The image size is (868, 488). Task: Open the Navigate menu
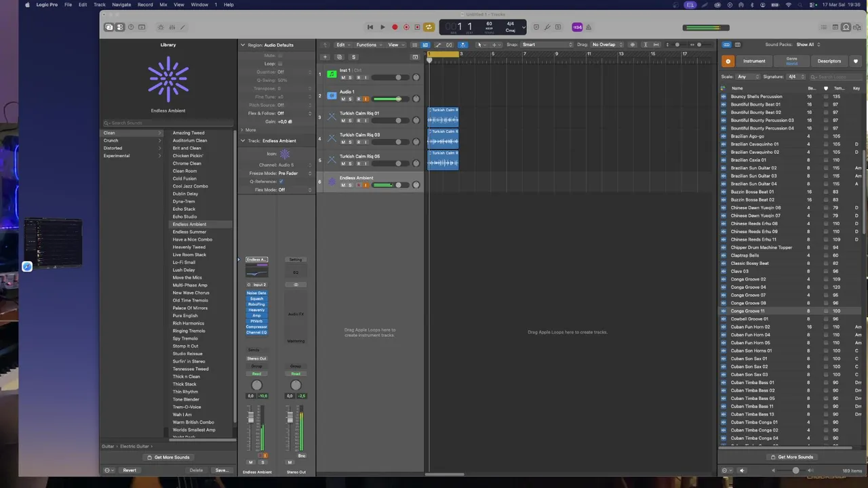(x=121, y=5)
